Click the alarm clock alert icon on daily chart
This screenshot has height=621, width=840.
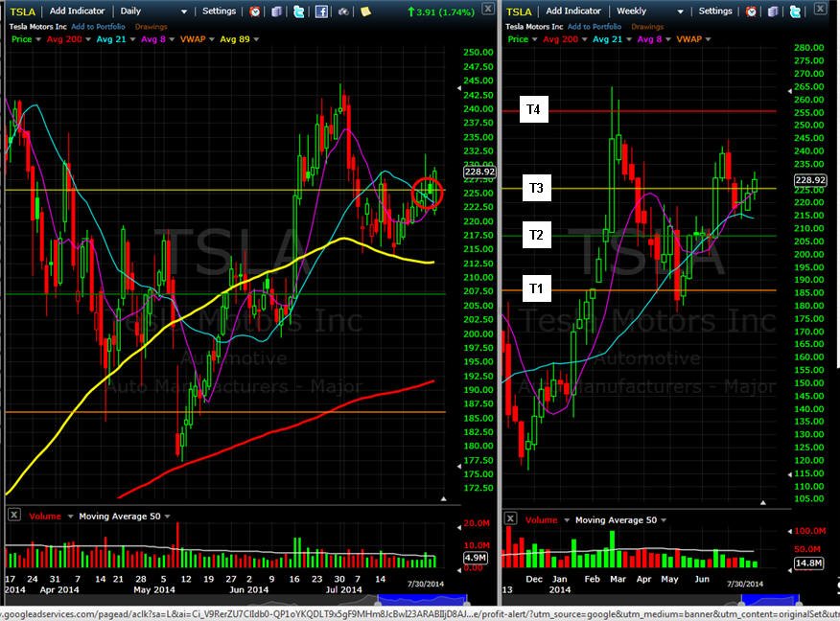click(255, 11)
